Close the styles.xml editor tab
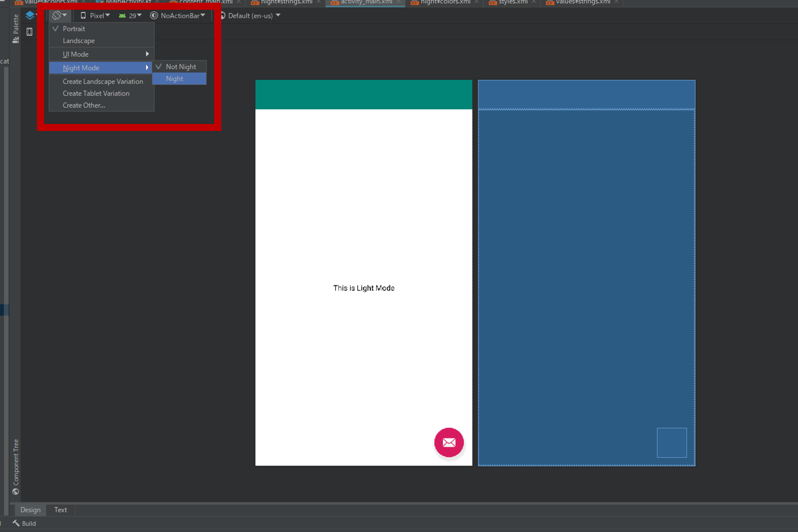 click(534, 2)
